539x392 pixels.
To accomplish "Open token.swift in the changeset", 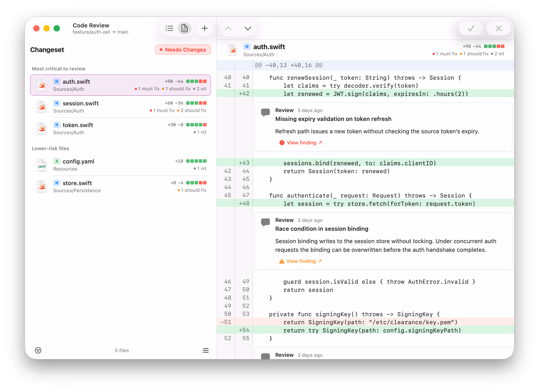I will coord(121,128).
